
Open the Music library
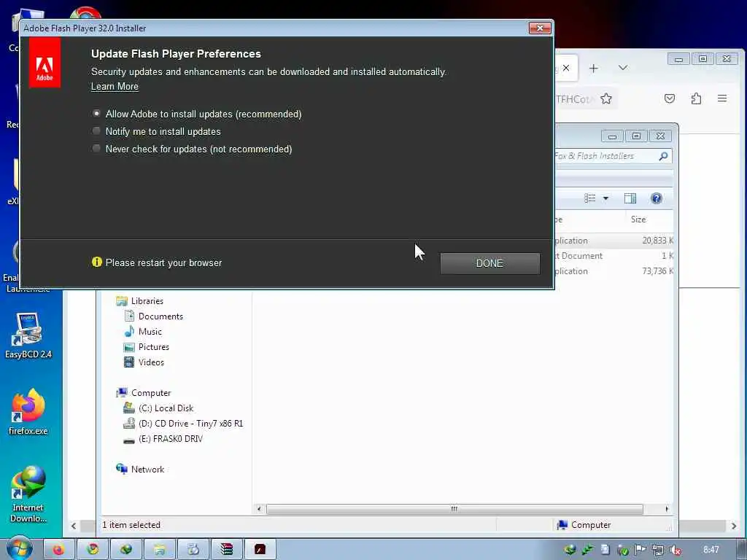[x=150, y=332]
